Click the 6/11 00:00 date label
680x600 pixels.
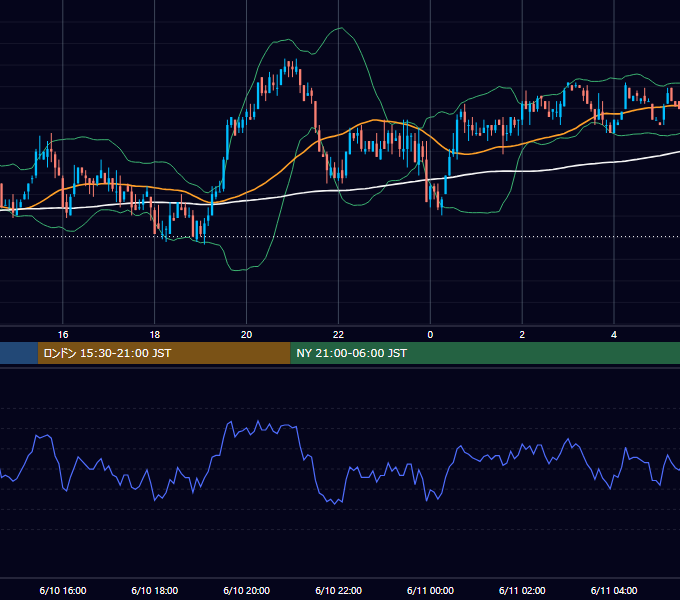point(430,590)
